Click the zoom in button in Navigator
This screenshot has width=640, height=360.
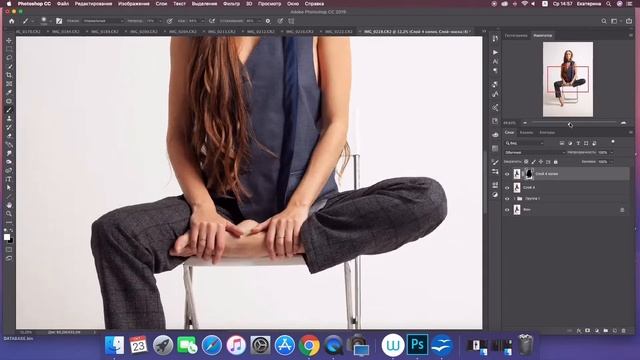click(x=623, y=123)
